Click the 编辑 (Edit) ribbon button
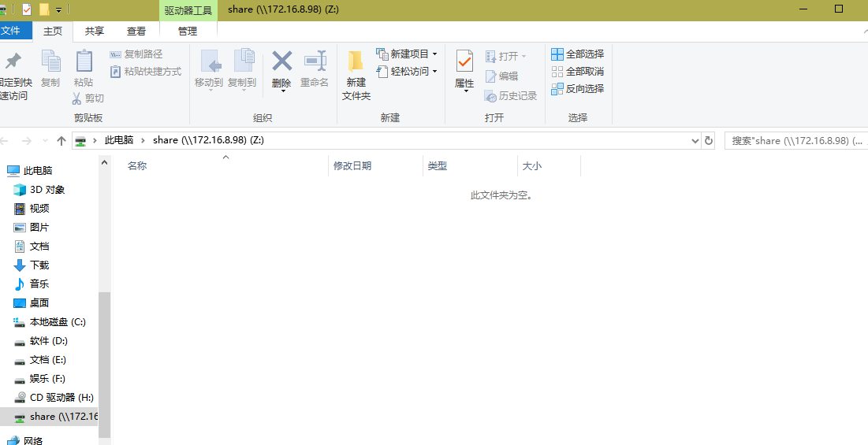Screen dimensions: 868x445 coord(501,76)
